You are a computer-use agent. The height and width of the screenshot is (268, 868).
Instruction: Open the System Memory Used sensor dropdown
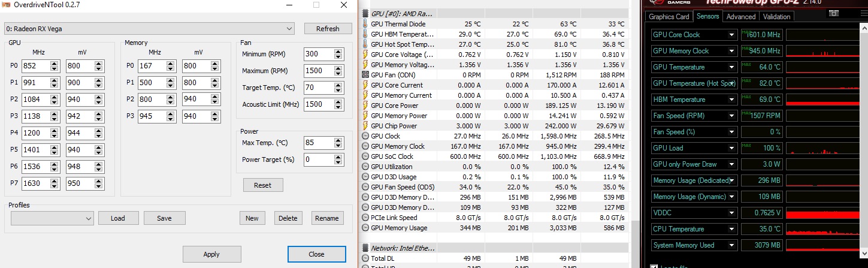(732, 245)
